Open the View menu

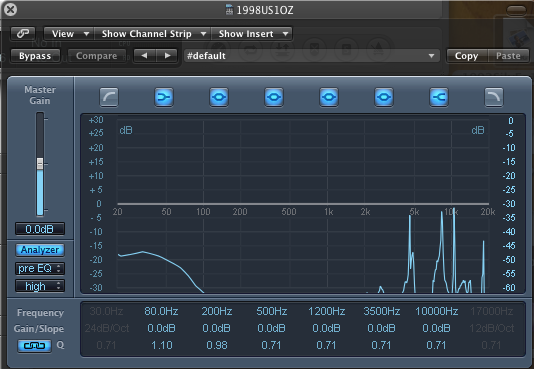(x=69, y=34)
